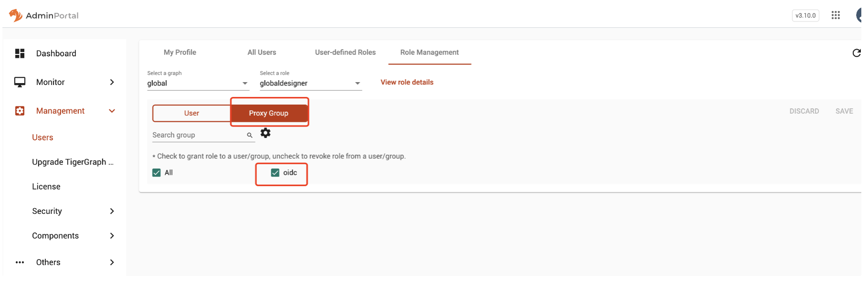The height and width of the screenshot is (296, 868).
Task: Click View role details link
Action: click(x=407, y=82)
